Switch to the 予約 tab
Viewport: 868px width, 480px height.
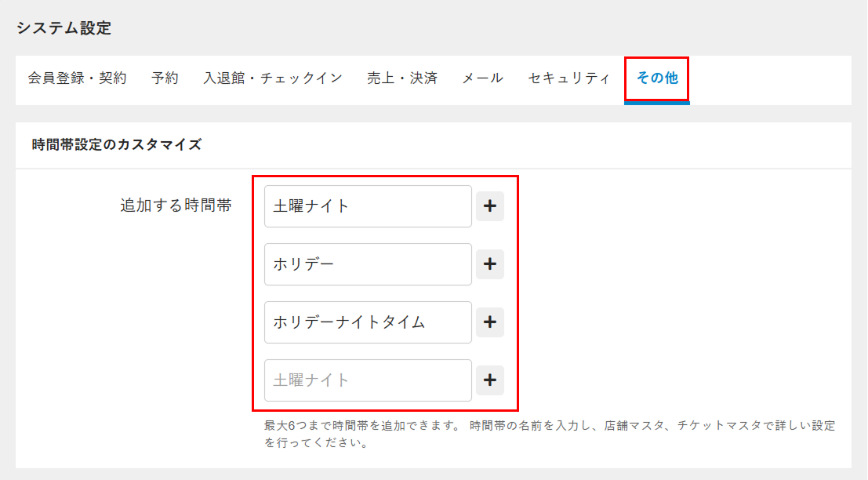(x=165, y=78)
